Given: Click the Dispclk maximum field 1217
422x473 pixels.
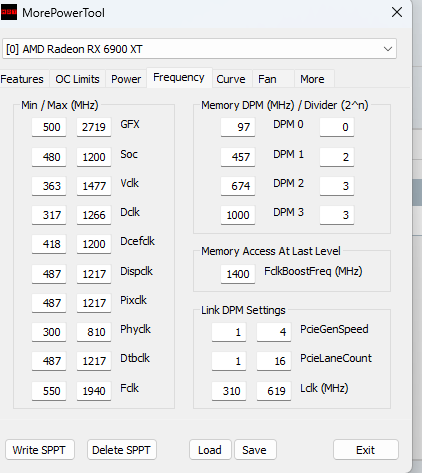Looking at the screenshot, I should 94,274.
